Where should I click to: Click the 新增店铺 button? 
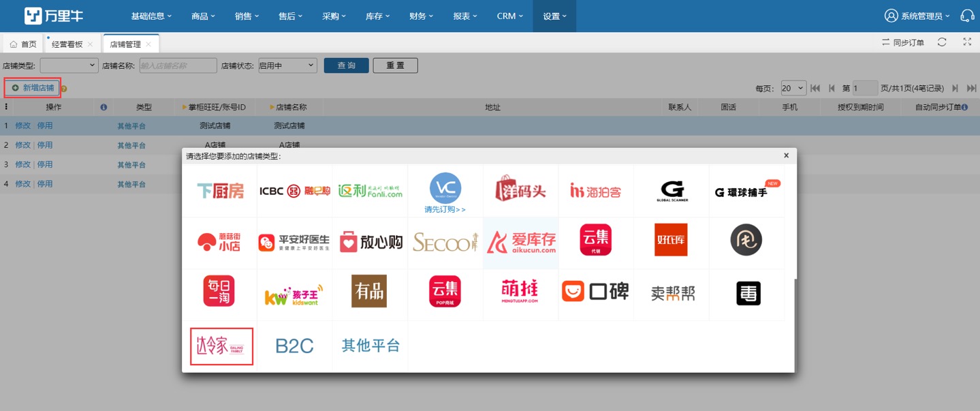coord(31,87)
